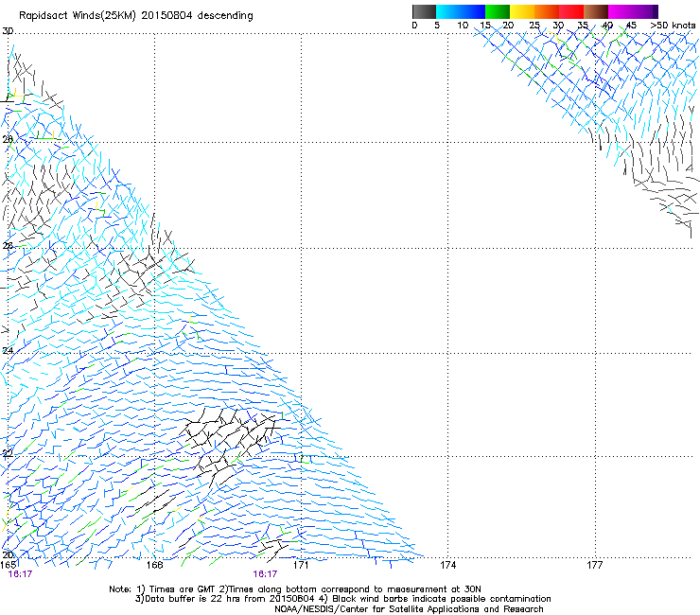Select the red 30–35 knots legend segment
The image size is (700, 615).
coord(571,11)
